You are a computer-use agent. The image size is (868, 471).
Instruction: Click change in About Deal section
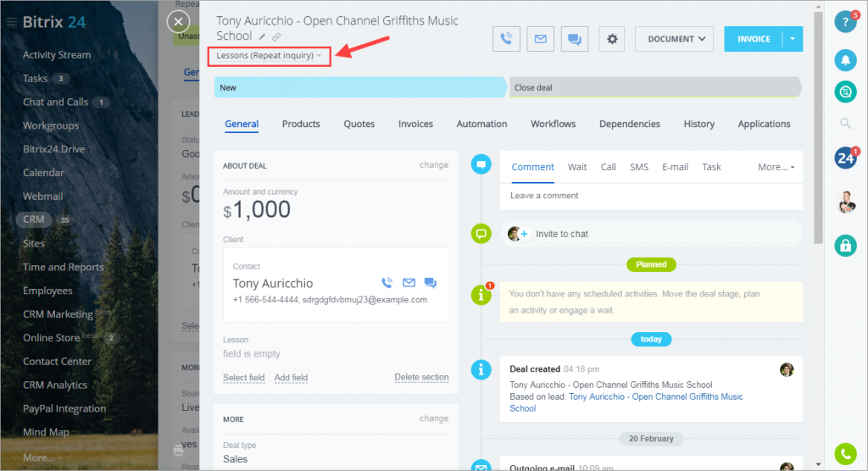(x=434, y=165)
